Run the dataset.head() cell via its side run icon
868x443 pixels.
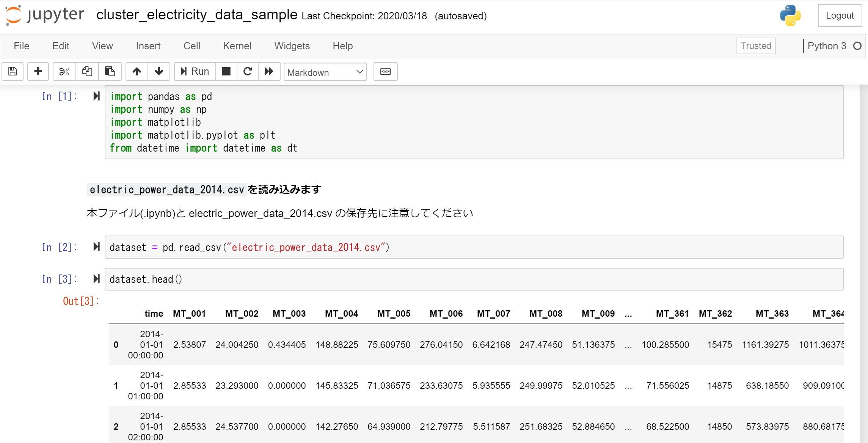[x=96, y=279]
